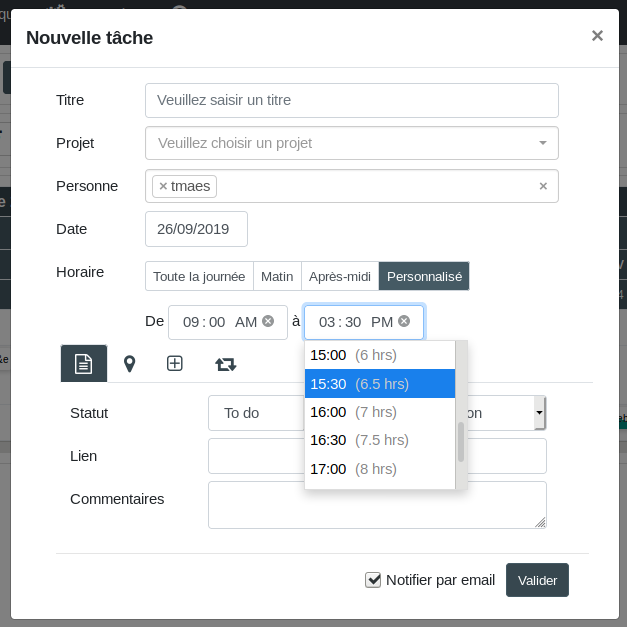Viewport: 627px width, 627px height.
Task: Close the Nouvelle tâche dialog
Action: (x=597, y=36)
